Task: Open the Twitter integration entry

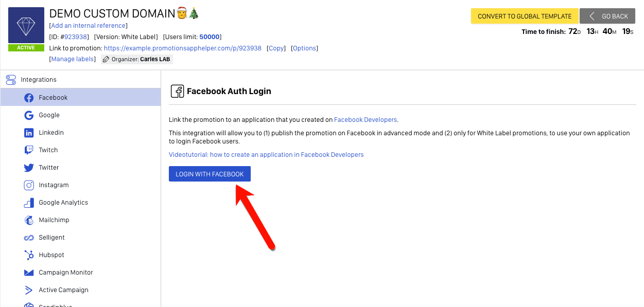Action: pos(81,168)
